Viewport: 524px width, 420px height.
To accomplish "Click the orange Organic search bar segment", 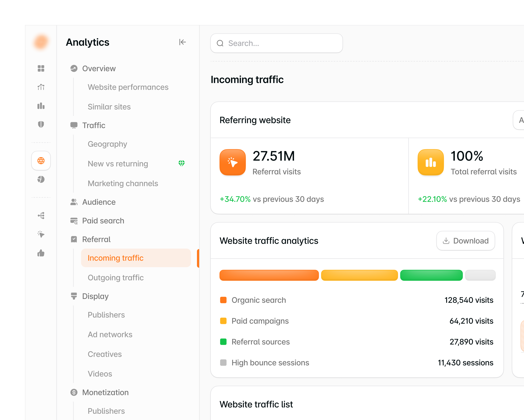I will [269, 275].
